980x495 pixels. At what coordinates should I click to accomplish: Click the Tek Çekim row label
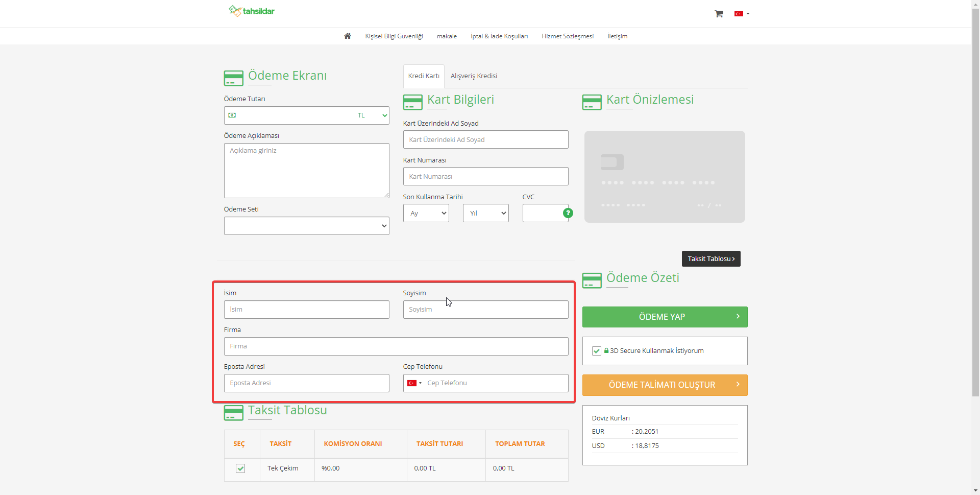click(283, 468)
